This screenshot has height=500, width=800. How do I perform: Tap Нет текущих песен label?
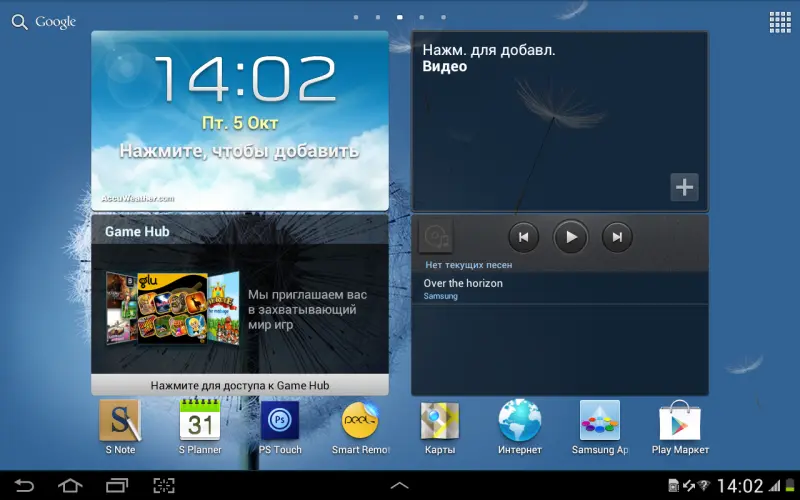[x=468, y=265]
